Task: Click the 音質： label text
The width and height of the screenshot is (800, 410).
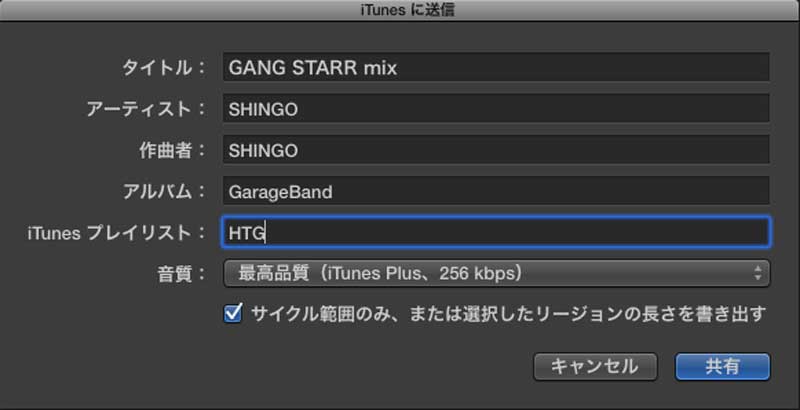Action: click(181, 274)
